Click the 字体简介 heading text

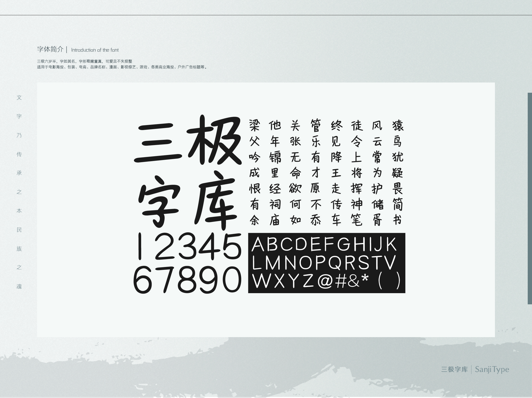(50, 49)
